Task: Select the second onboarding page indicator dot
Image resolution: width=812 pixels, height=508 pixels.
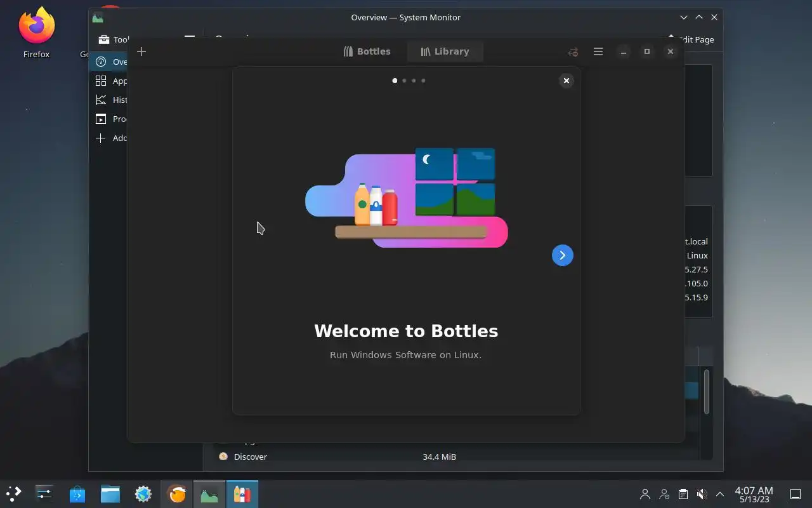Action: point(404,81)
